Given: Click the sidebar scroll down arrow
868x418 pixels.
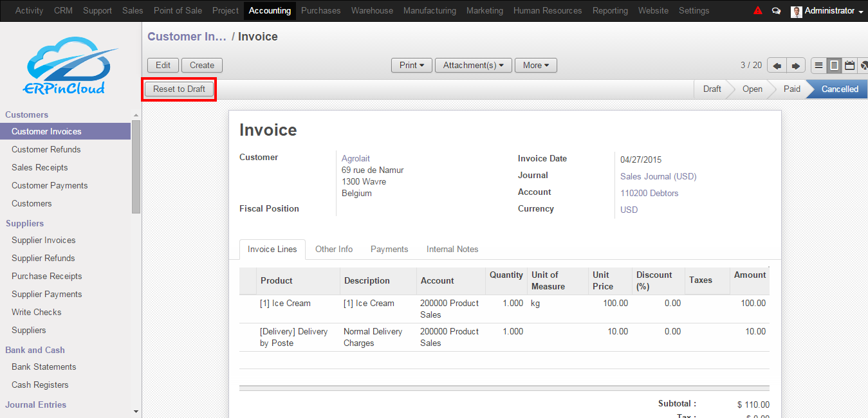Looking at the screenshot, I should (x=136, y=411).
